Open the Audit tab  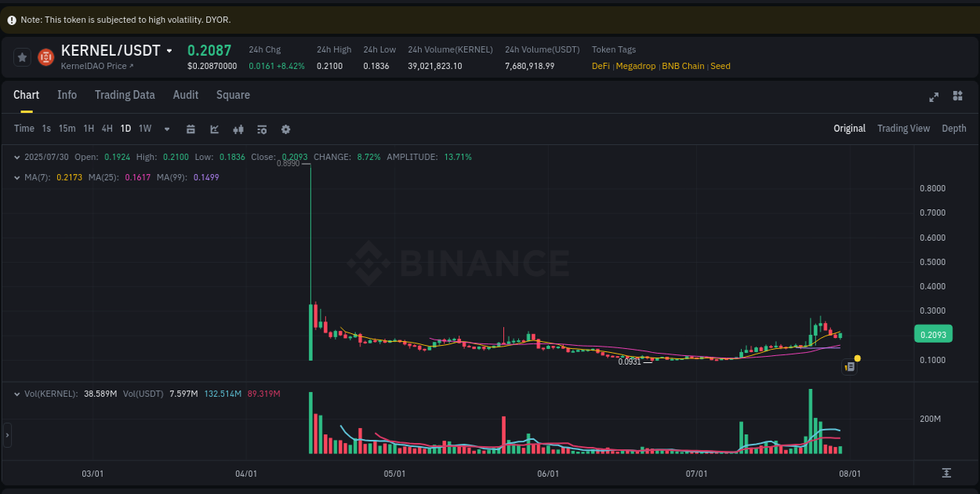(x=185, y=95)
